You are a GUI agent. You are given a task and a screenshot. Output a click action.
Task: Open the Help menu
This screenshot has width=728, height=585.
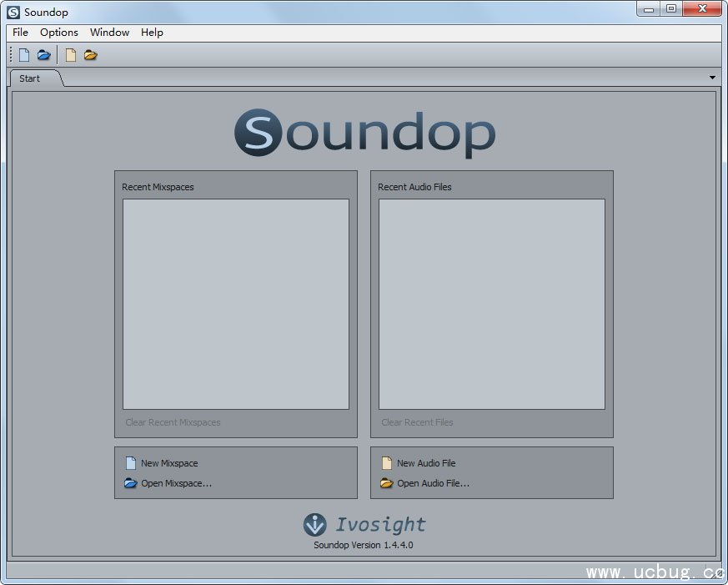pyautogui.click(x=152, y=33)
